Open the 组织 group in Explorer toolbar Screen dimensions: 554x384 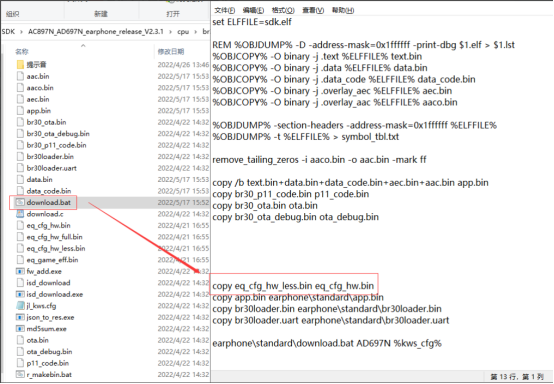point(12,14)
